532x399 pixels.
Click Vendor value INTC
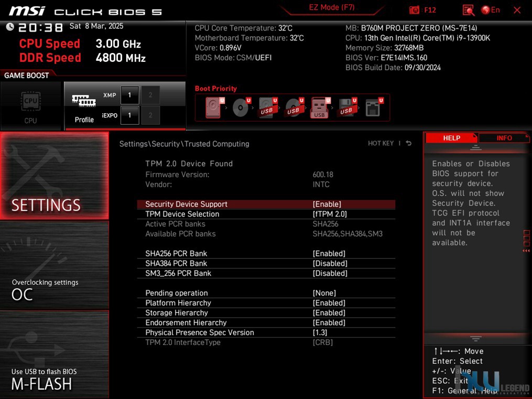(321, 184)
